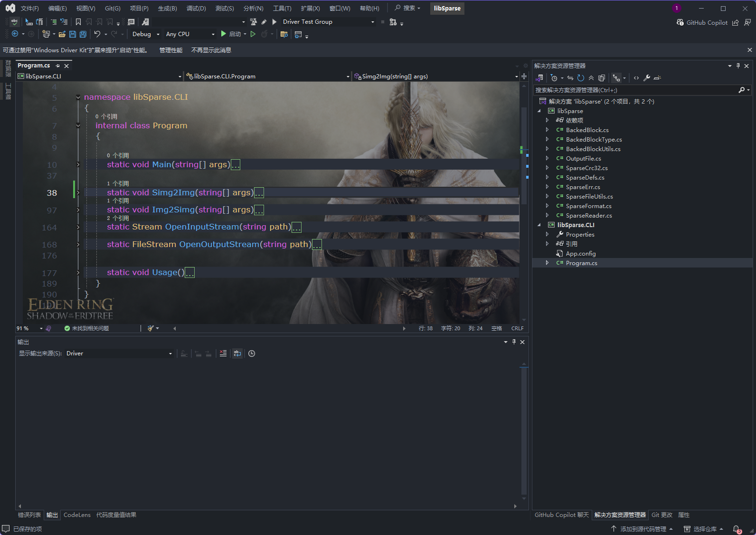Click 选择仓库 in the status bar
The image size is (756, 535).
(x=704, y=529)
